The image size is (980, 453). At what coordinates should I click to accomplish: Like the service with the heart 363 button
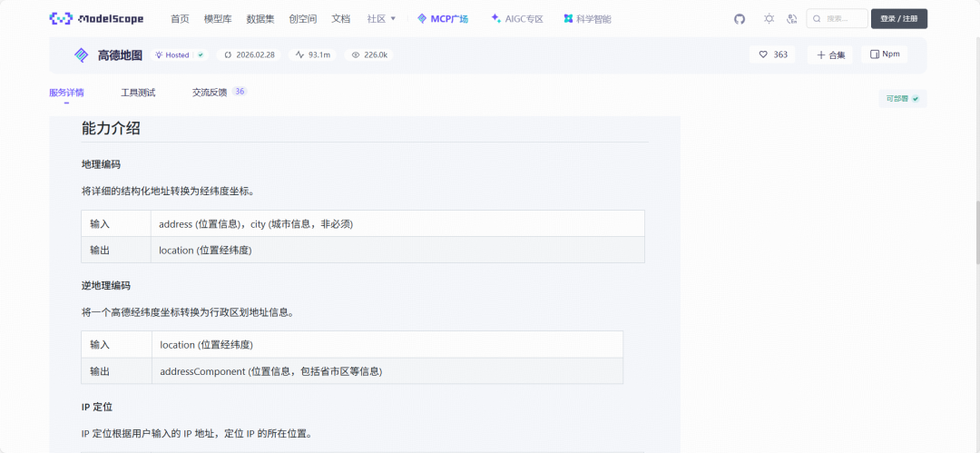point(772,54)
